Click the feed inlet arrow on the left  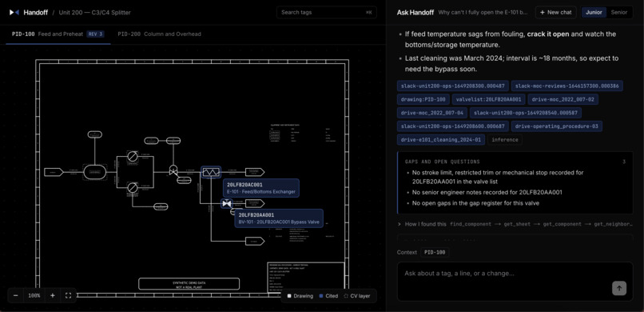(54, 172)
